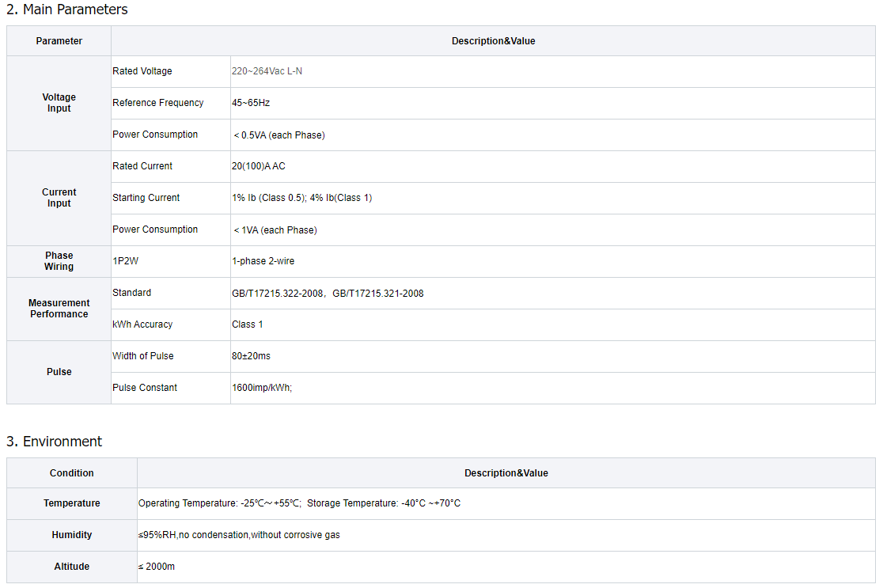Click the 'Phase Wiring' row header
This screenshot has width=883, height=588.
tap(59, 261)
